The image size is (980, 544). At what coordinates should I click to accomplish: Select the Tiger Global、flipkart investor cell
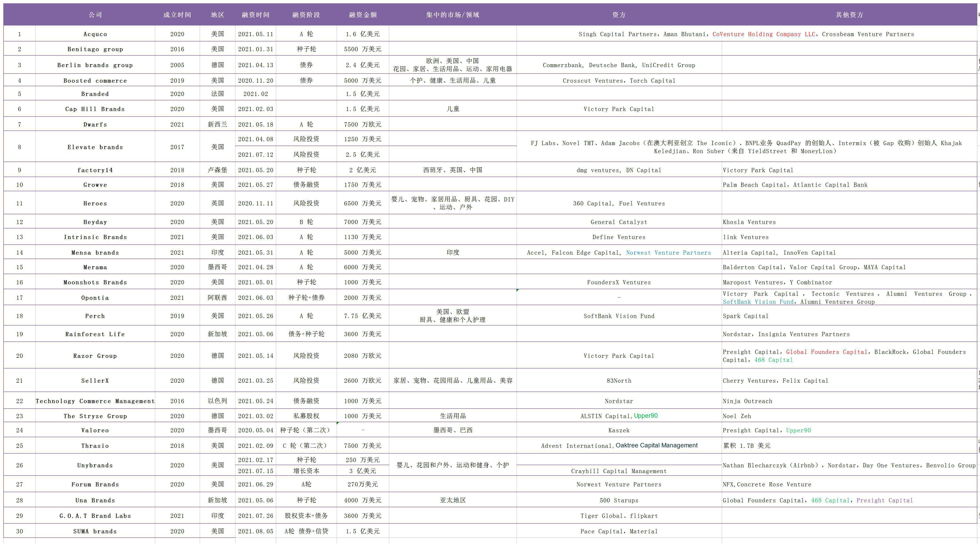(x=619, y=516)
